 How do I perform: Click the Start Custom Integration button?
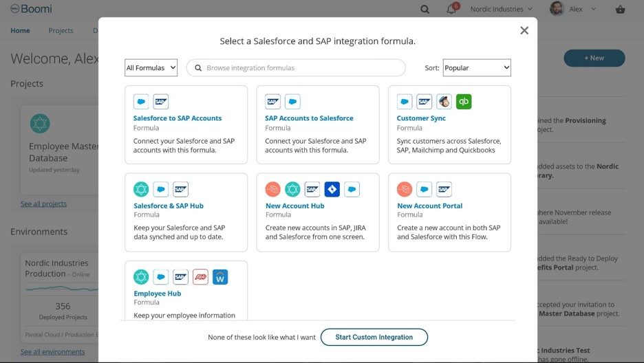coord(374,337)
